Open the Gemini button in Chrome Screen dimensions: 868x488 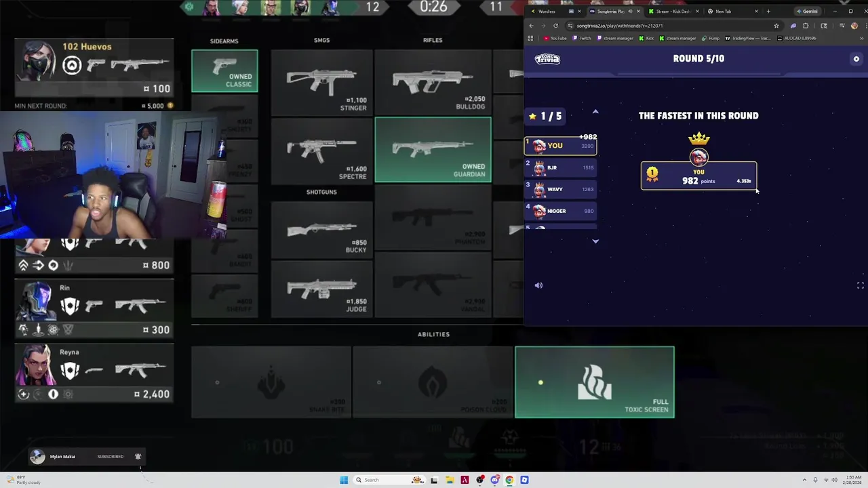[x=807, y=11]
